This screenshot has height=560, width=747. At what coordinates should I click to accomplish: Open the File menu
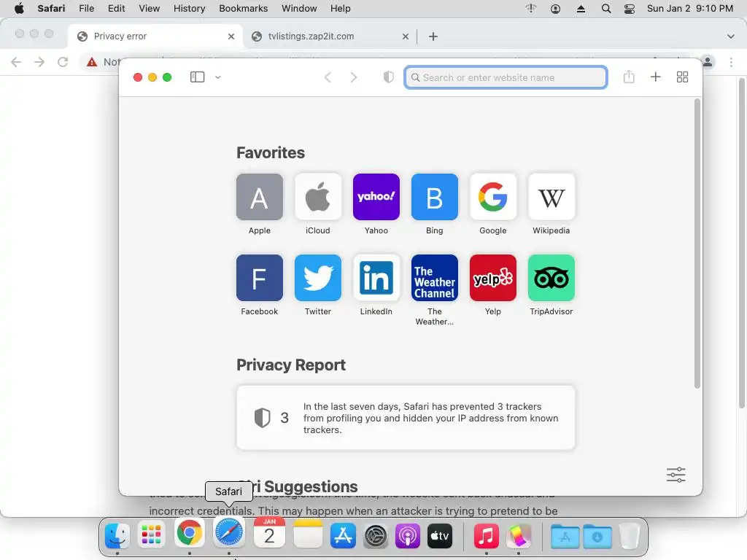pyautogui.click(x=87, y=9)
